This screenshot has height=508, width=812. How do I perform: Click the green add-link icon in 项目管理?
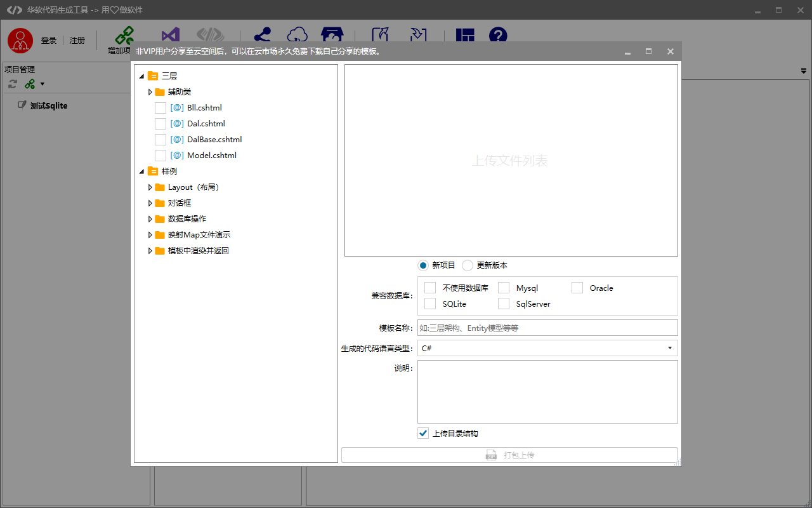(x=30, y=84)
